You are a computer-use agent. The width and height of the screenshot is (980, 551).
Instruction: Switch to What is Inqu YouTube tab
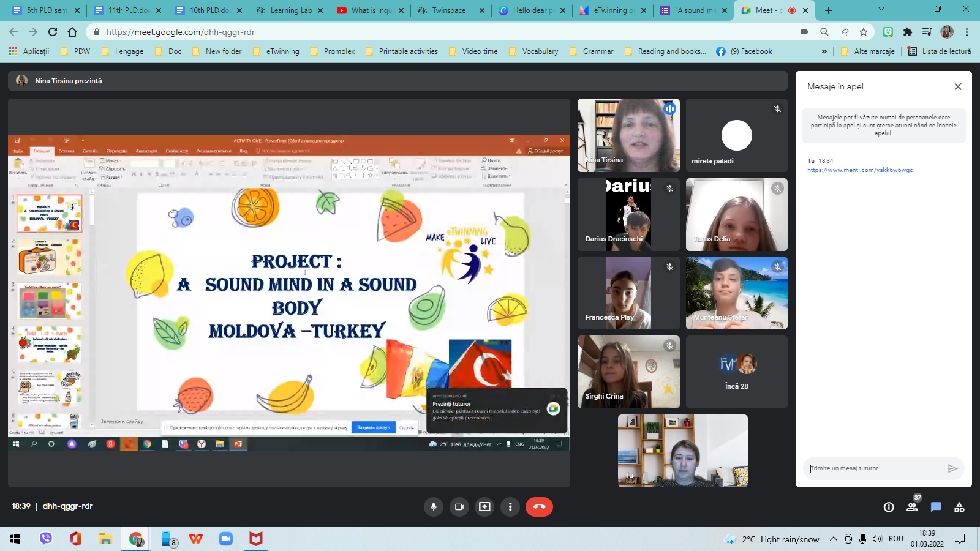371,10
